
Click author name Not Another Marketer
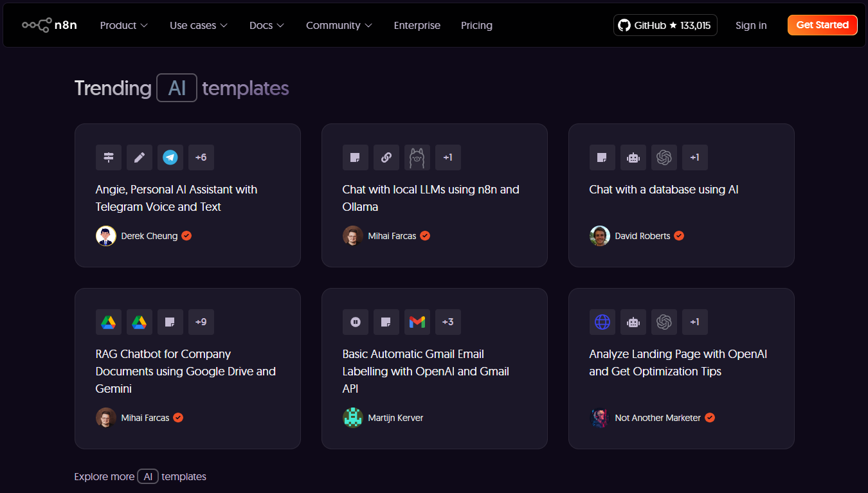point(658,418)
